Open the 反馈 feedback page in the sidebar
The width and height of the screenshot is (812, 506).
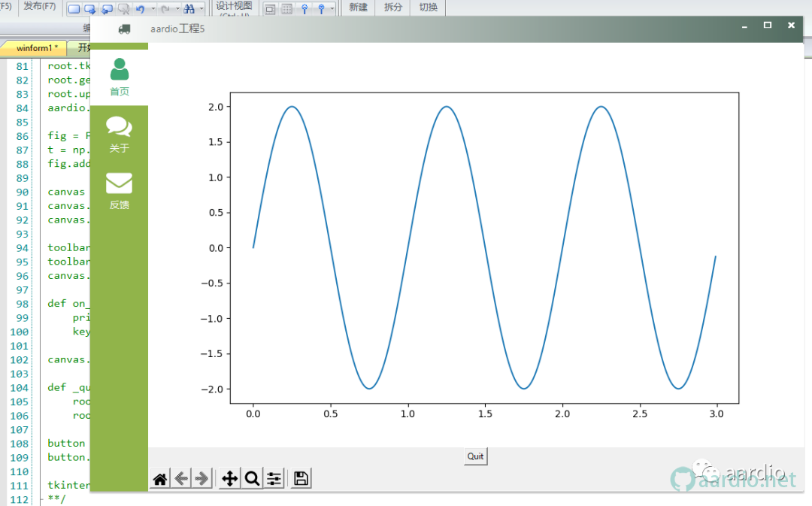(x=119, y=191)
